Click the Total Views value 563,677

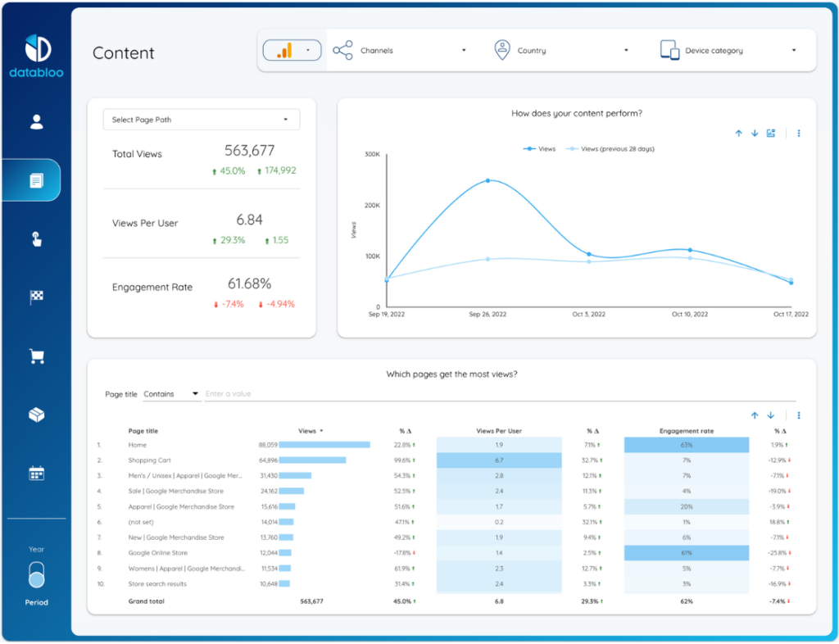click(x=249, y=151)
